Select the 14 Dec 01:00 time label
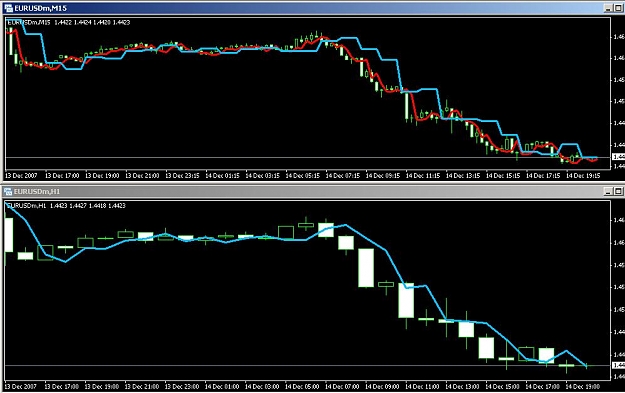The height and width of the screenshot is (393, 625). click(222, 386)
